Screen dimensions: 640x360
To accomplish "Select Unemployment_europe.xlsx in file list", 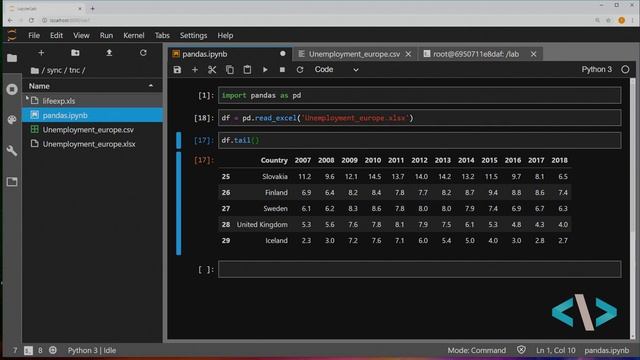I will pyautogui.click(x=93, y=144).
